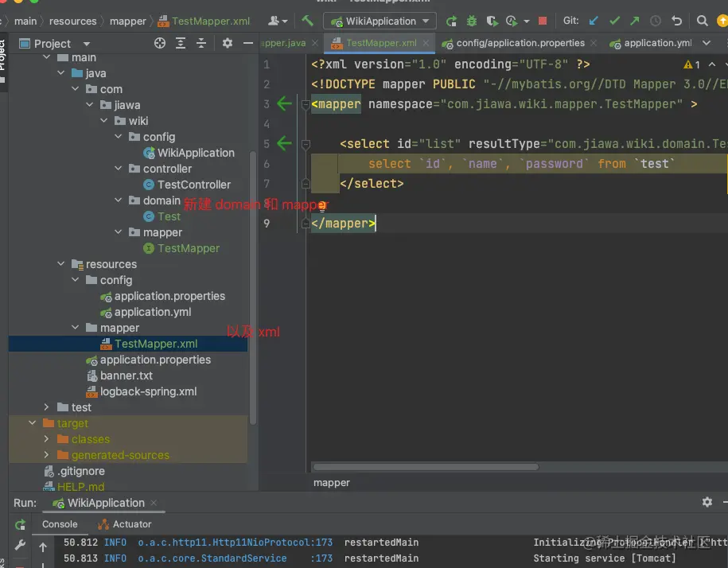Expand the classes folder under target
The height and width of the screenshot is (568, 728).
(46, 438)
